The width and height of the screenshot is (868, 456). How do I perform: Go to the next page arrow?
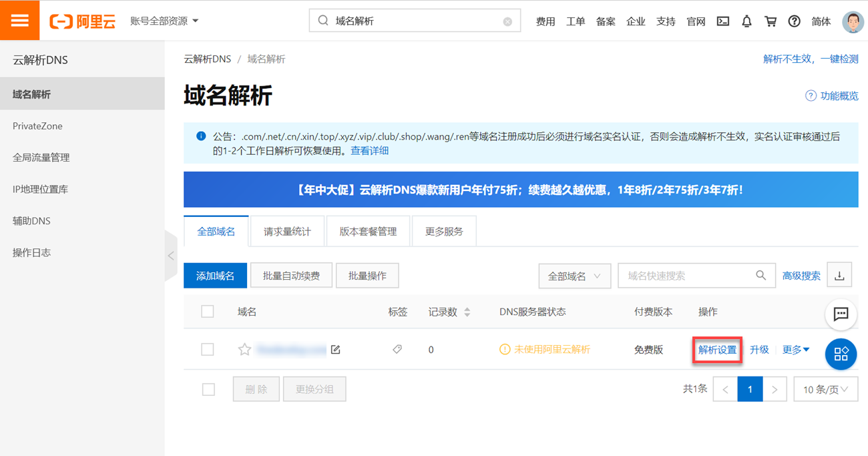[x=775, y=389]
